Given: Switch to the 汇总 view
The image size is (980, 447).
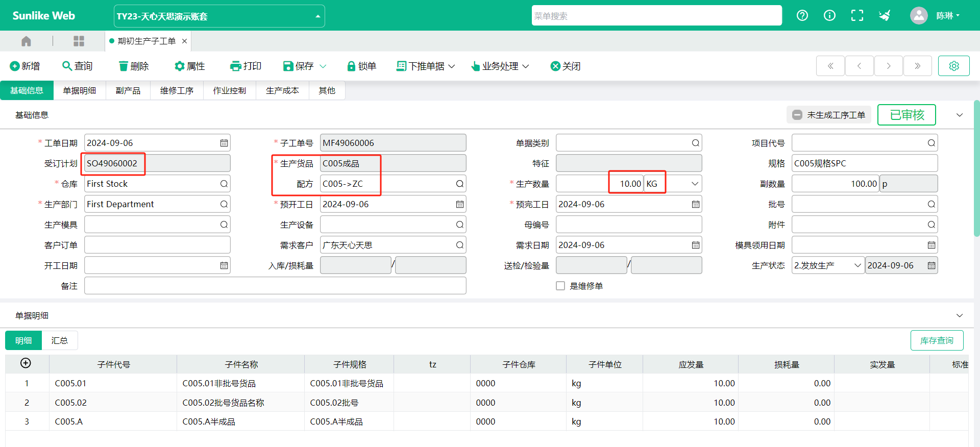Looking at the screenshot, I should [x=59, y=340].
